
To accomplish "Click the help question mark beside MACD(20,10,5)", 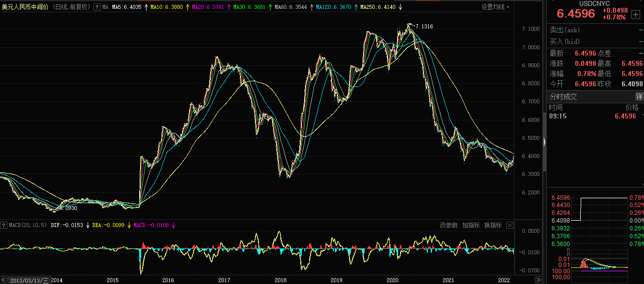I will tap(4, 225).
